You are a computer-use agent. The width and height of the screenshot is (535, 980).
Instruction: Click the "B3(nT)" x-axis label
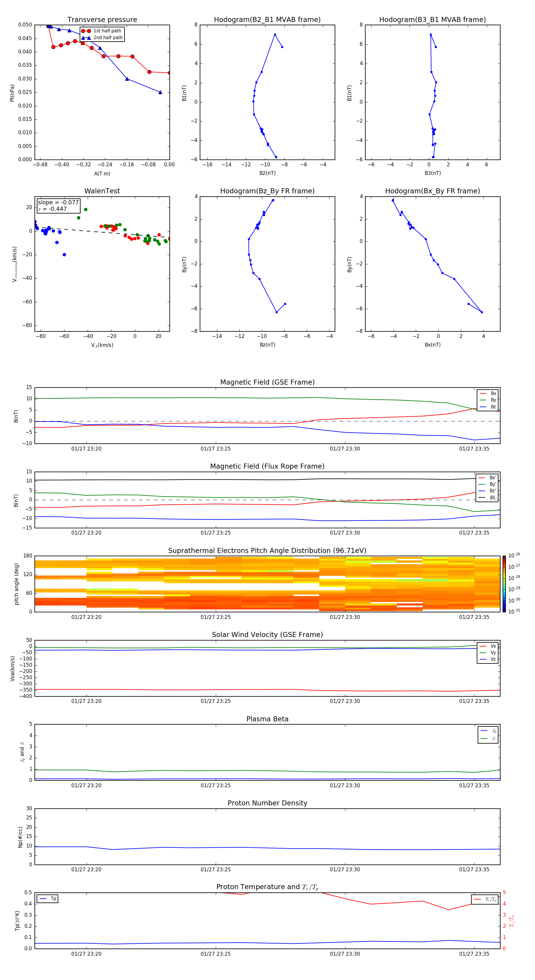pos(432,173)
